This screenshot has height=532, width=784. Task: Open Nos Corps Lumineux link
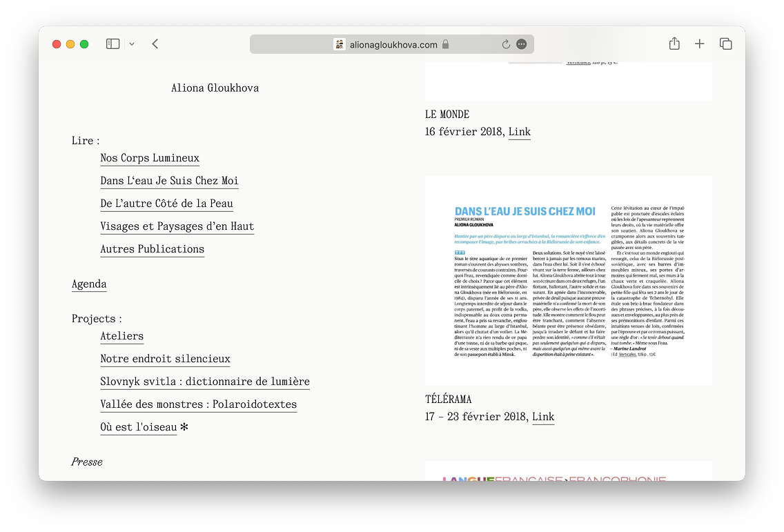click(x=150, y=158)
